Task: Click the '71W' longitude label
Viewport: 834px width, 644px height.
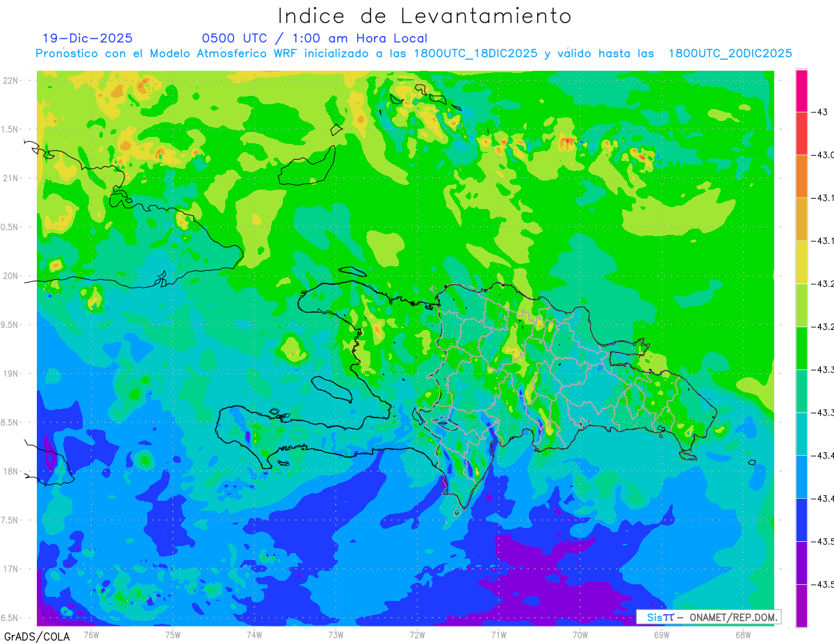Action: pyautogui.click(x=498, y=634)
